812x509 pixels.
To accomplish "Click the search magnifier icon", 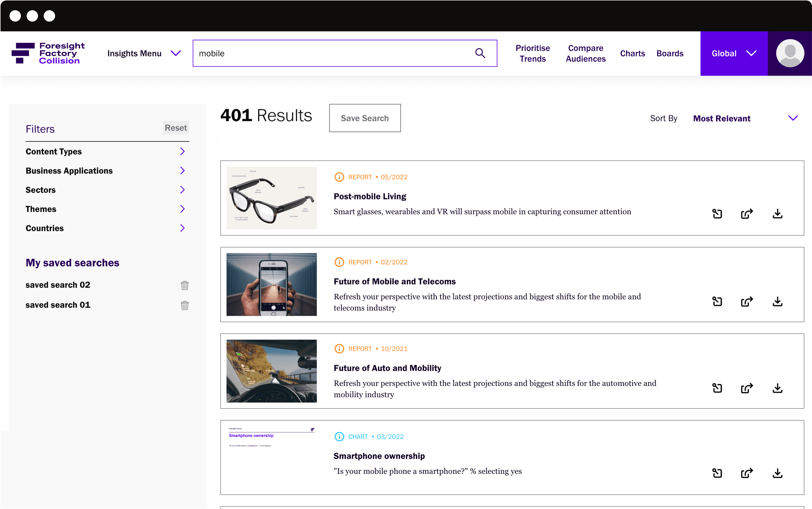I will 480,53.
